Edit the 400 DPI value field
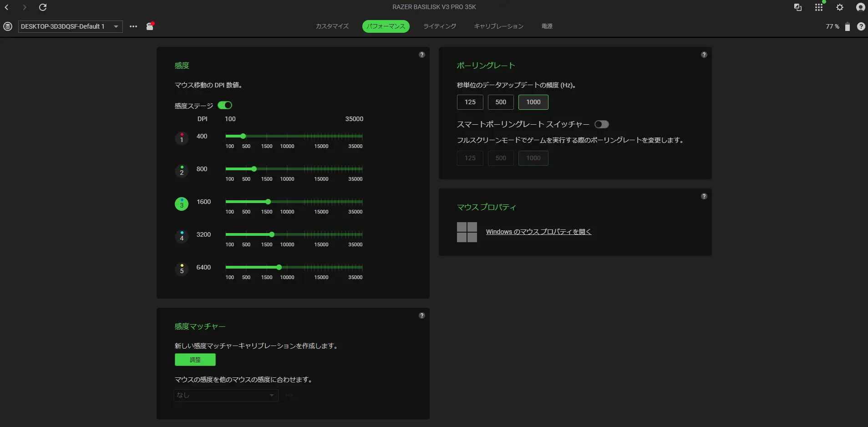Image resolution: width=868 pixels, height=427 pixels. coord(202,136)
